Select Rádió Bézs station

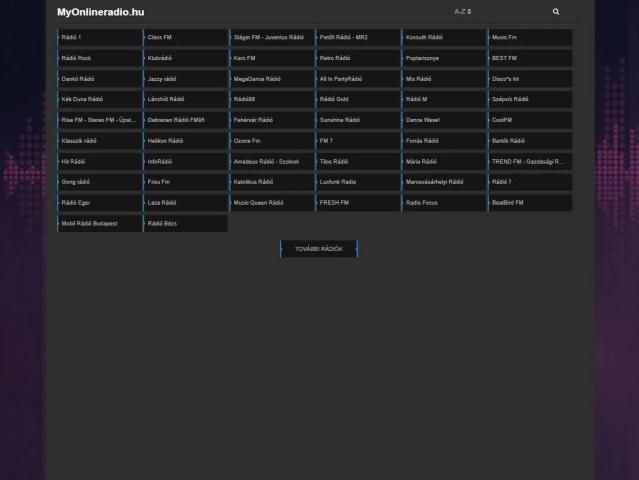coord(186,224)
